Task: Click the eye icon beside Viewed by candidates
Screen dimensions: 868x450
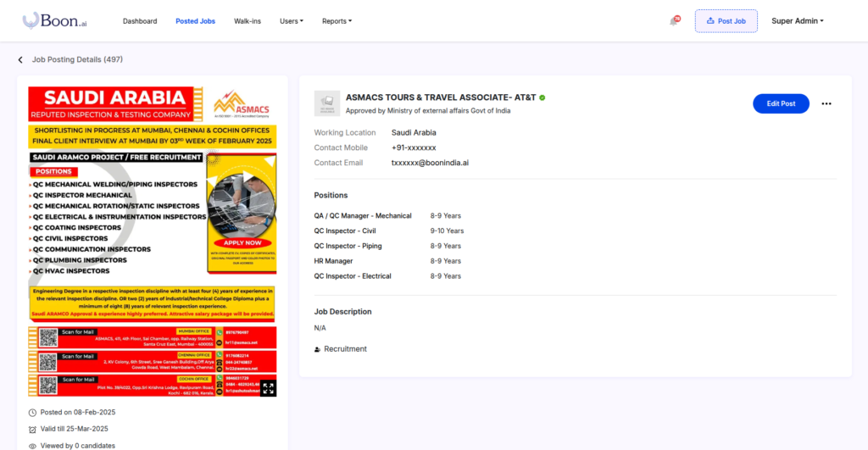Action: click(32, 445)
